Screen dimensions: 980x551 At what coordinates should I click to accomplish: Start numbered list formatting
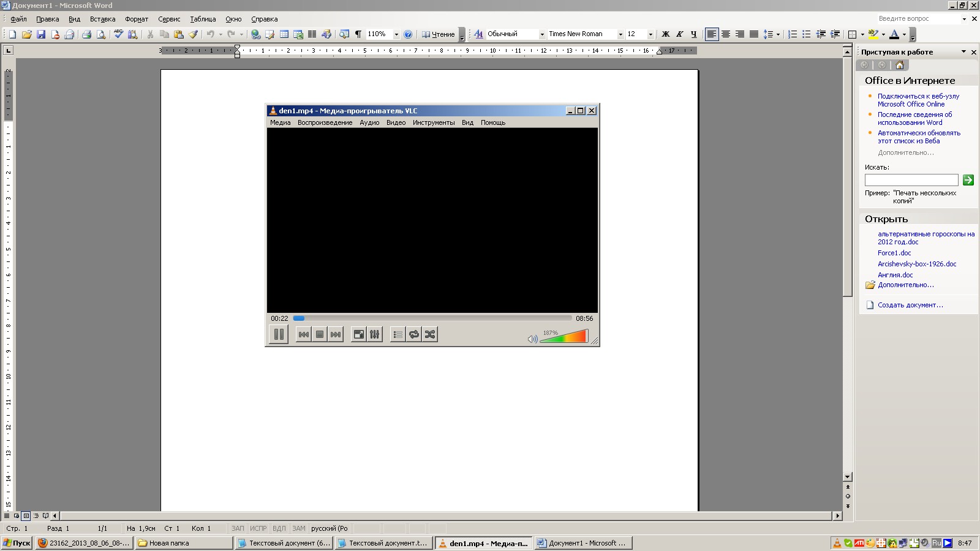pos(793,34)
